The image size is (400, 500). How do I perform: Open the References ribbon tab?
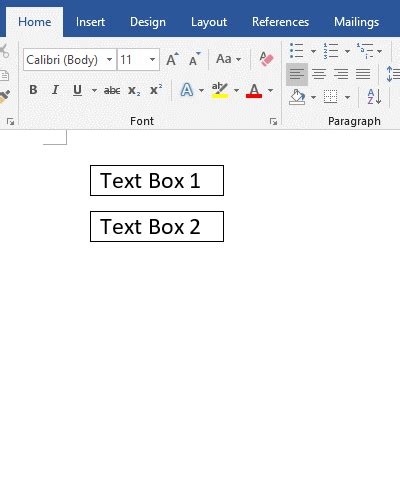coord(280,22)
